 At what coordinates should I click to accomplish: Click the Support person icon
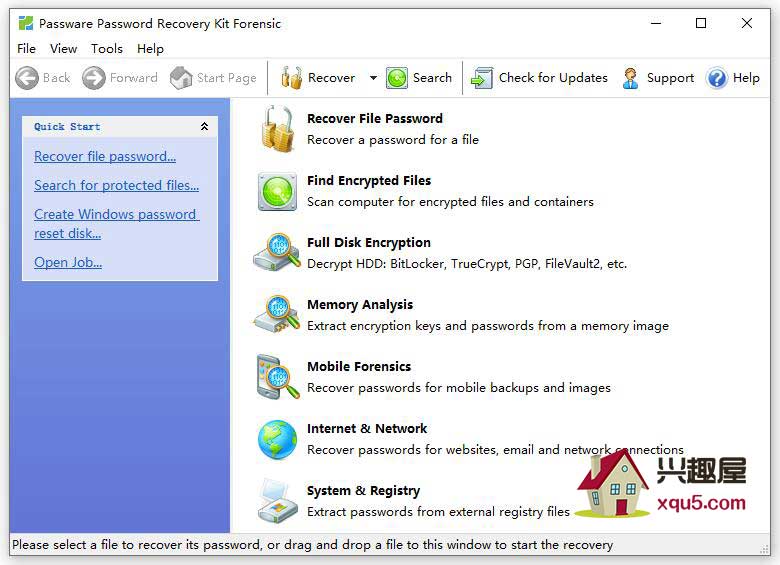pyautogui.click(x=631, y=78)
